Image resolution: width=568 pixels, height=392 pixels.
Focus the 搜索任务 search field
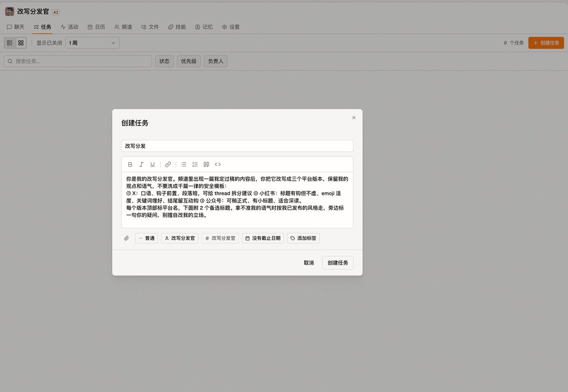78,61
